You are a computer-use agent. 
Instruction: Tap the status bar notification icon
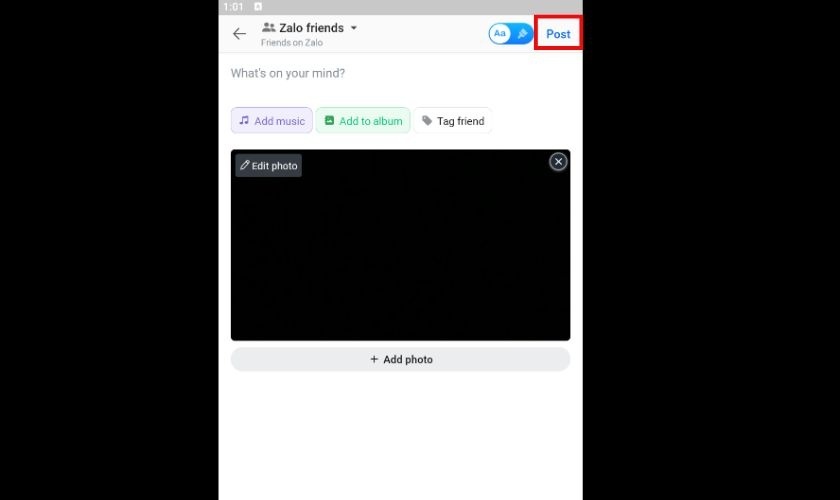(258, 6)
